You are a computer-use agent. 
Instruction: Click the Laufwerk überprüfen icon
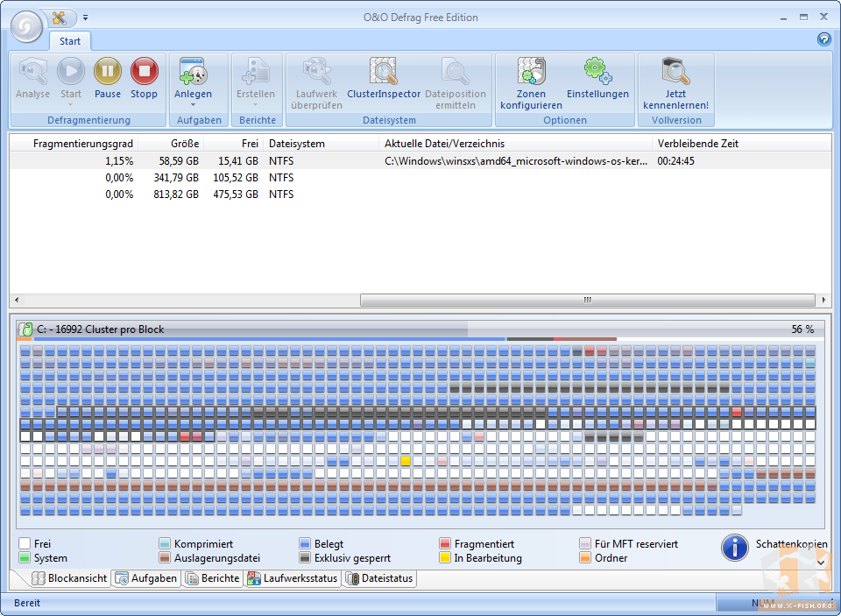pyautogui.click(x=316, y=71)
